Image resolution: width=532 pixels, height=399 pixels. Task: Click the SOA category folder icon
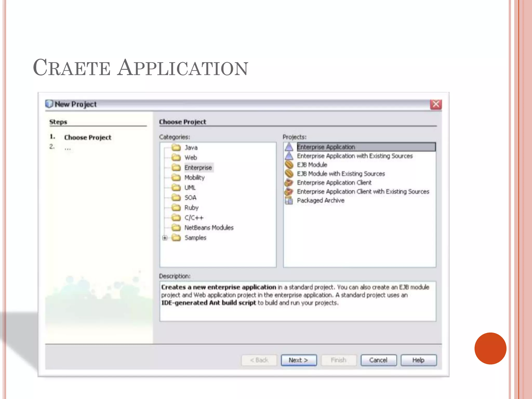tap(176, 198)
